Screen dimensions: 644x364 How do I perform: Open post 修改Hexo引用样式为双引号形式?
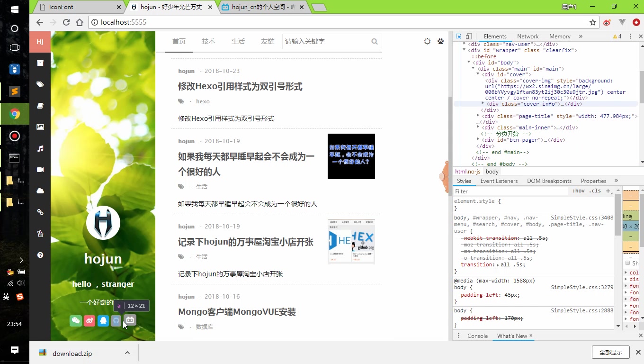click(x=240, y=87)
